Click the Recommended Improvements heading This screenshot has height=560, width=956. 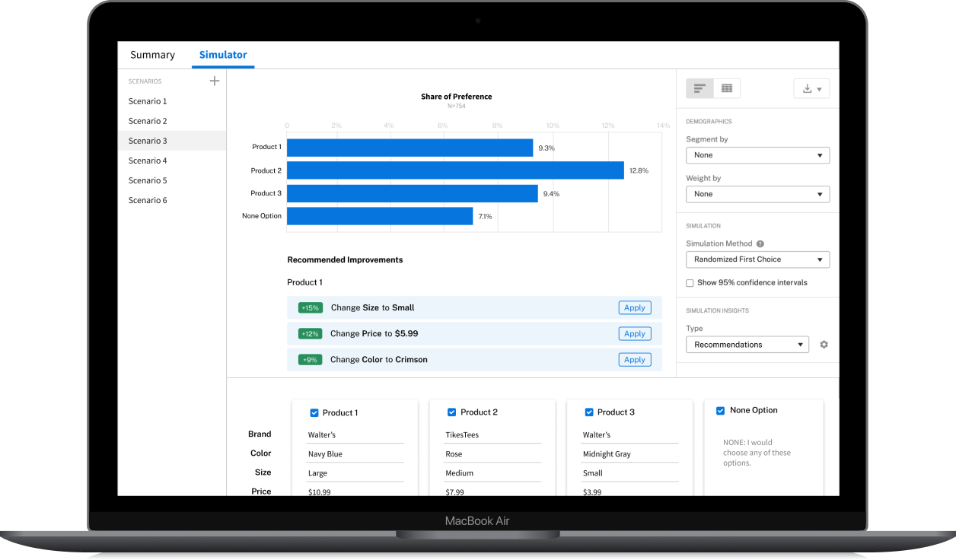(345, 260)
